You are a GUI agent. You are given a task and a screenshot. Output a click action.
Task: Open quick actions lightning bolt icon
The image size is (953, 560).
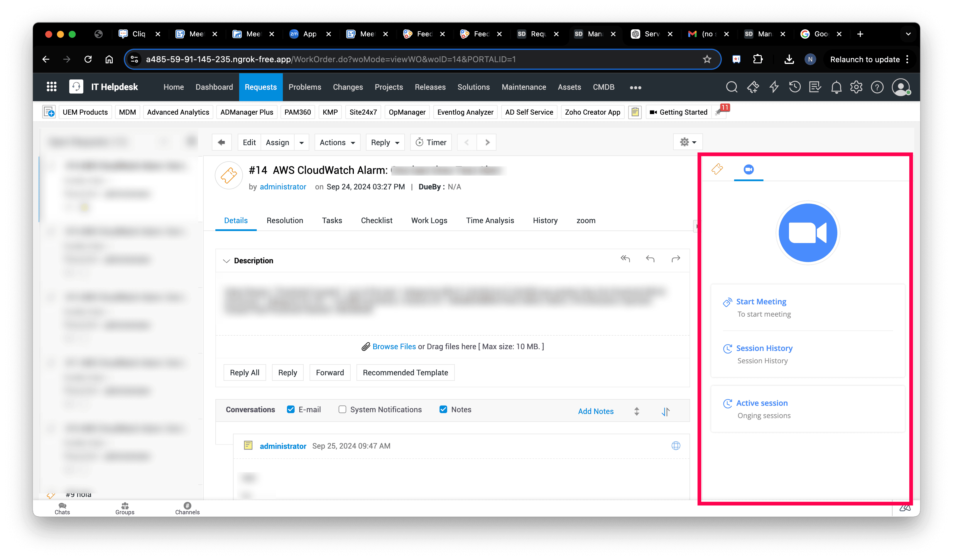[774, 87]
